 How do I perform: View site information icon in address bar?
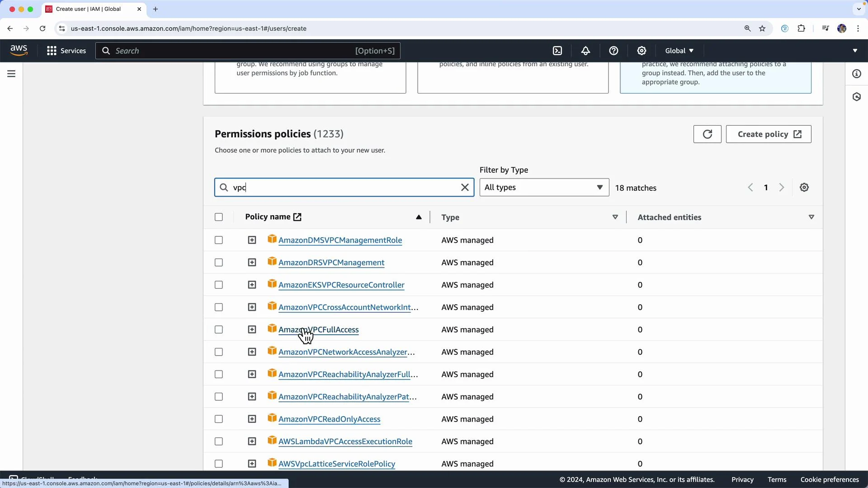pyautogui.click(x=62, y=28)
